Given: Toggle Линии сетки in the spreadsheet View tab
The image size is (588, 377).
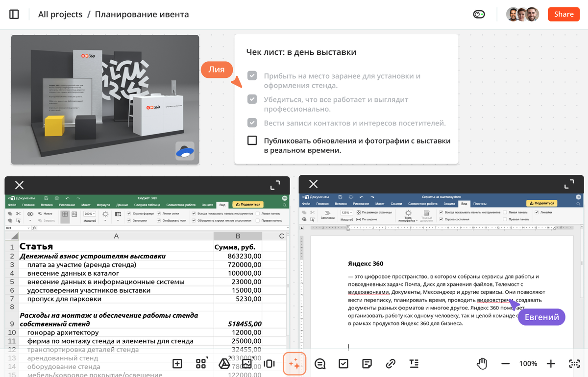Looking at the screenshot, I should [x=158, y=213].
